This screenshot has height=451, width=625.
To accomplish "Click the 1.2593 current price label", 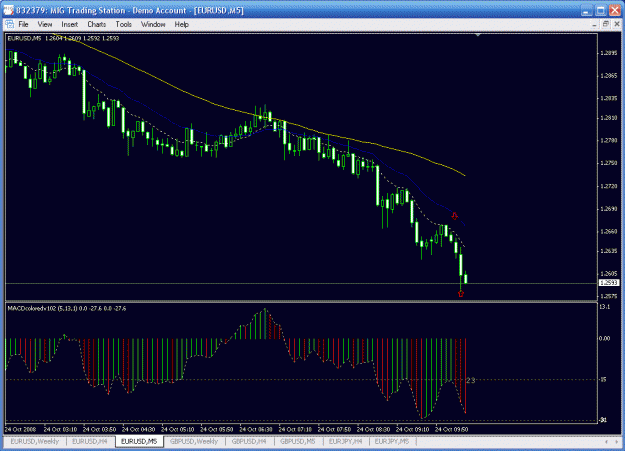I will tap(609, 283).
